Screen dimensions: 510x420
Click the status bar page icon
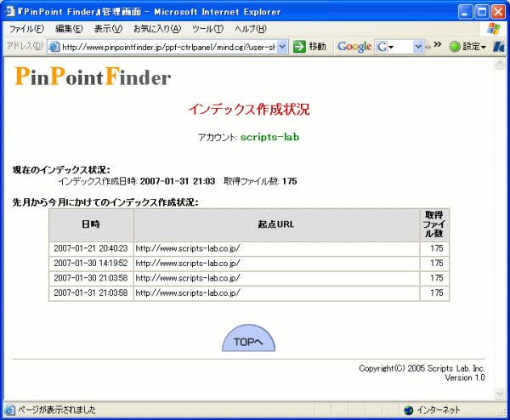pyautogui.click(x=9, y=410)
